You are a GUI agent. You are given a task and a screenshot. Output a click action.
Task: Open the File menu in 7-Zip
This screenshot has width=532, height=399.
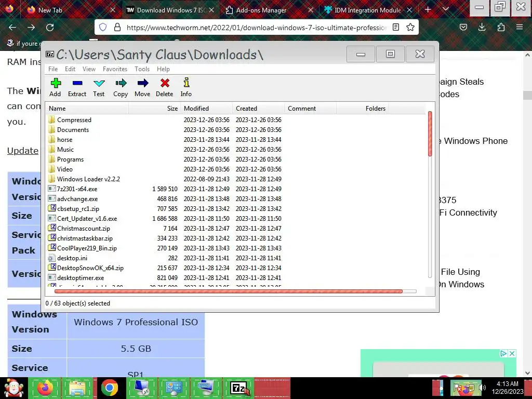pos(53,69)
